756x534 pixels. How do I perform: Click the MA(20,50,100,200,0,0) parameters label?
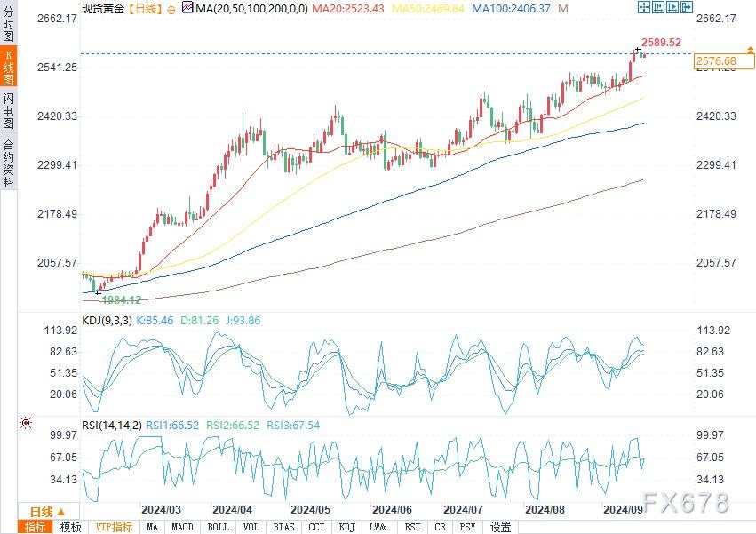251,8
